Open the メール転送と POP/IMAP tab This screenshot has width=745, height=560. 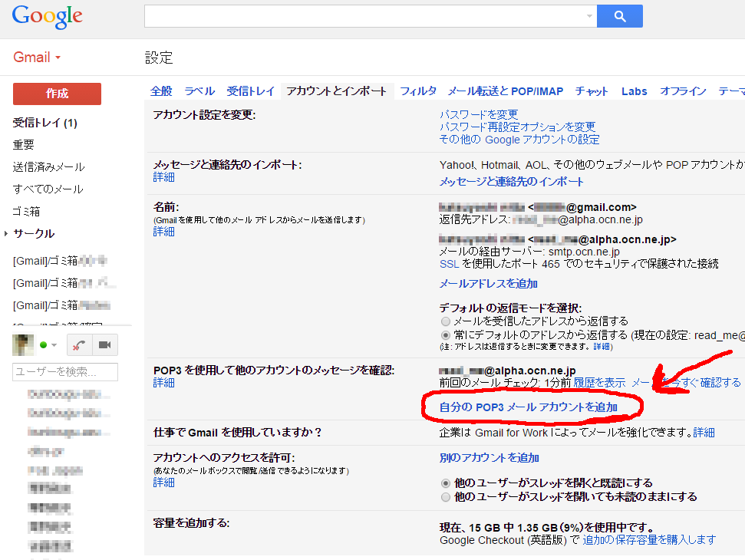tap(506, 91)
